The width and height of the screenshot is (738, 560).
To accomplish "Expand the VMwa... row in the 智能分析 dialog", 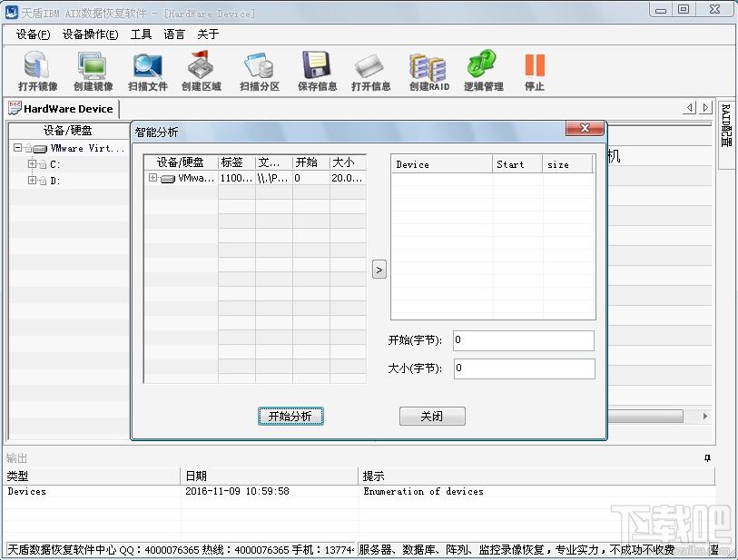I will coord(153,177).
